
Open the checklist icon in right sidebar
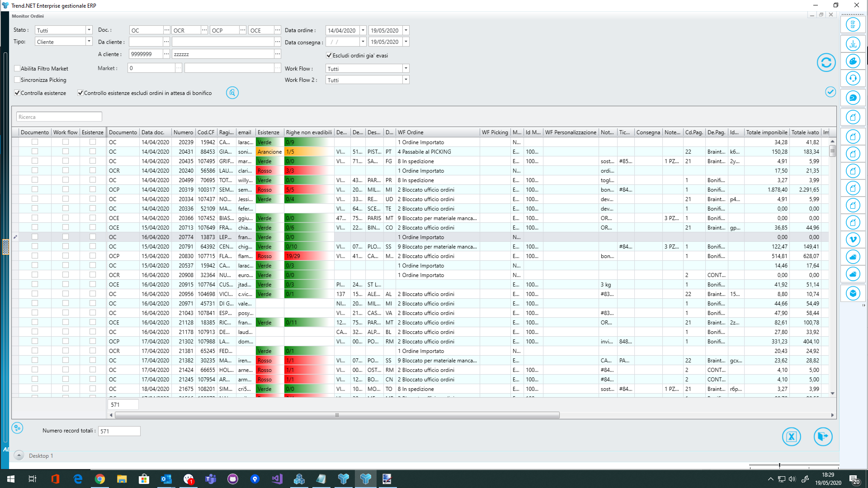(x=853, y=24)
